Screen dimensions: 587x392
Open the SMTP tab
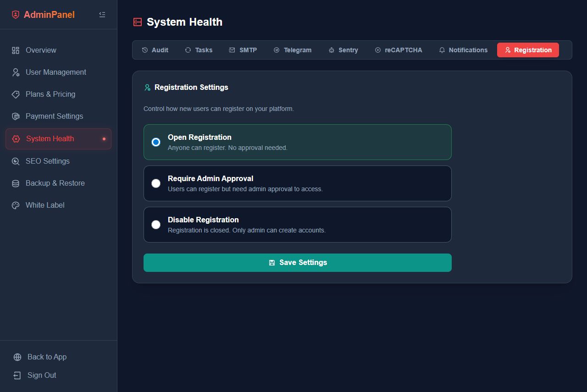(243, 50)
